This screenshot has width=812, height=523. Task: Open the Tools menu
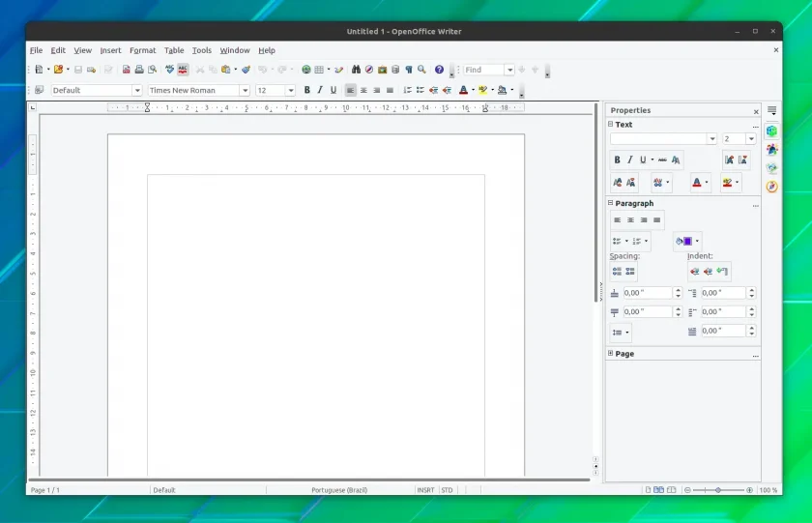pyautogui.click(x=202, y=50)
